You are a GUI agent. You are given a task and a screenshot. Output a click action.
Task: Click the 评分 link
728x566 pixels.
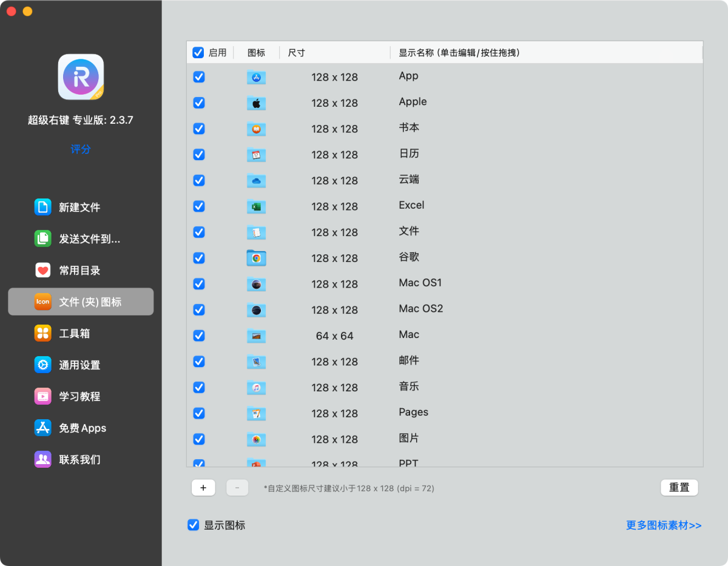[81, 149]
